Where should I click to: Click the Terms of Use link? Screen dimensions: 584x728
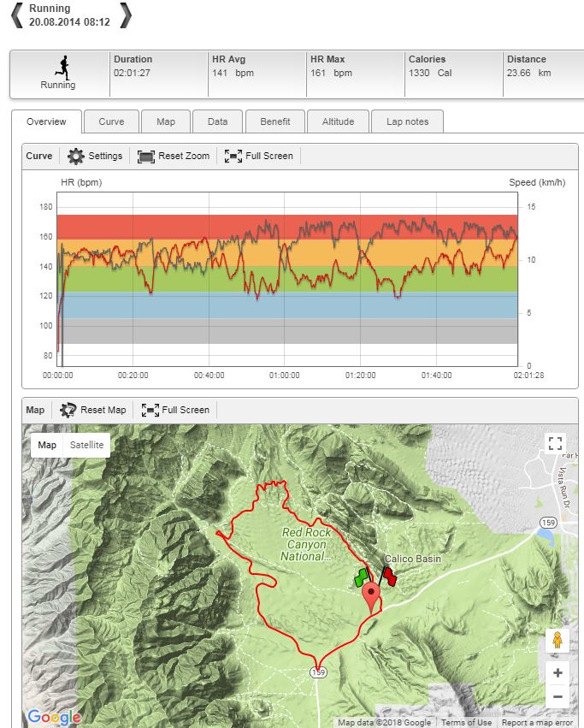coord(466,723)
